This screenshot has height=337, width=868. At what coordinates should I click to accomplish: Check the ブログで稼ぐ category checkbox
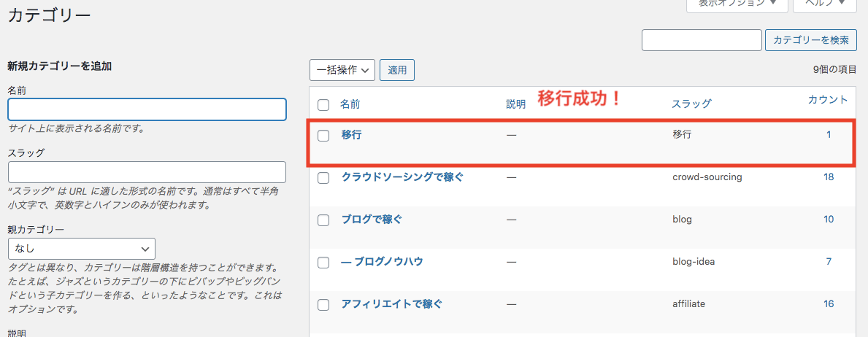pyautogui.click(x=323, y=220)
